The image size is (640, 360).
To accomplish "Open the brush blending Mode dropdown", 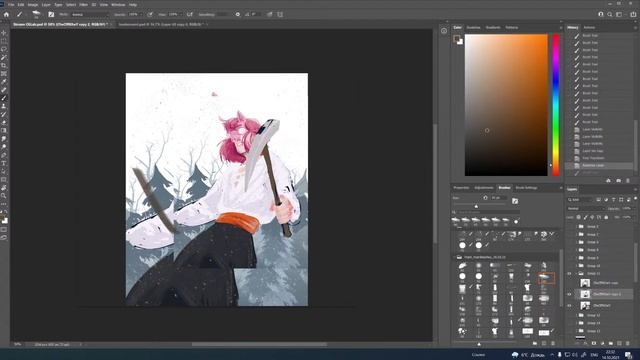I will coord(91,14).
